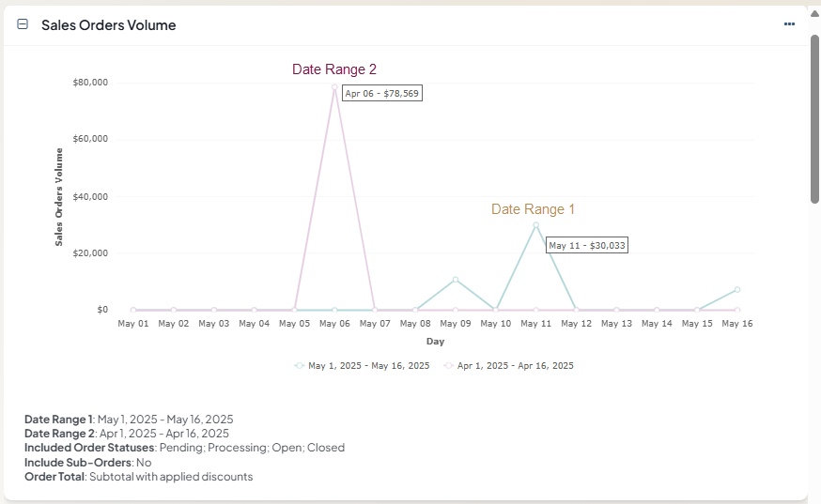The image size is (821, 504).
Task: Click the vertical scrollbar thumb
Action: pos(814,117)
